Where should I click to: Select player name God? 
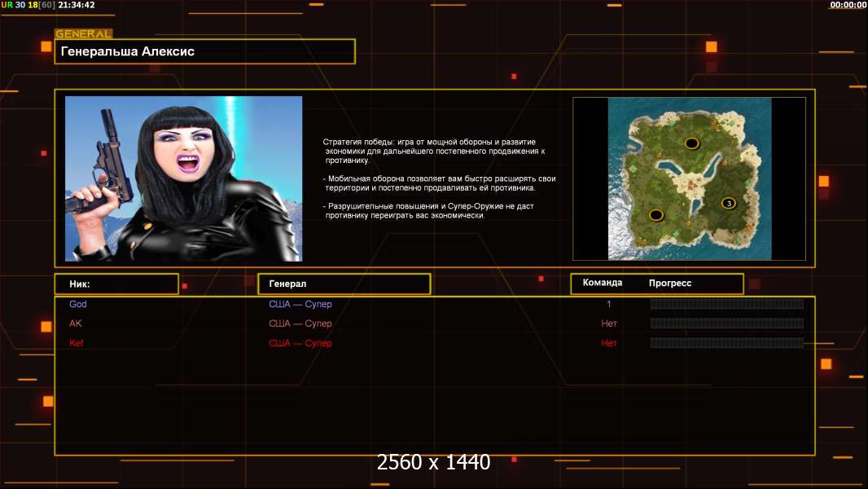(78, 304)
